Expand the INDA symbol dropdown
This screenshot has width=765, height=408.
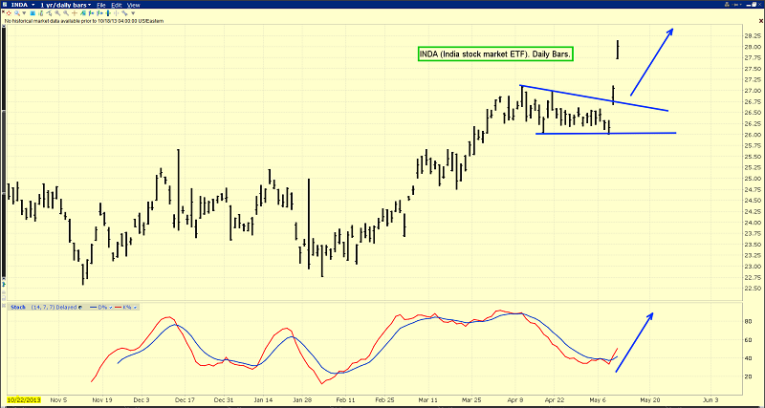click(x=20, y=5)
